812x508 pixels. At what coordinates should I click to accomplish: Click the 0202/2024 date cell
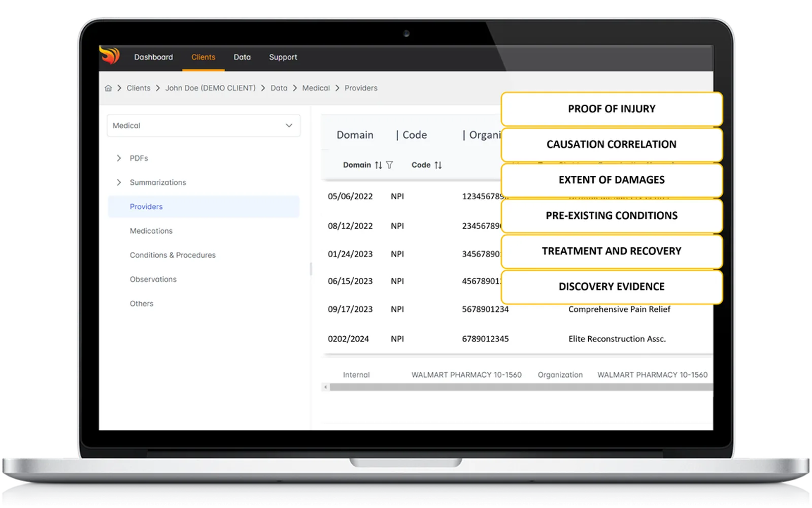(348, 339)
